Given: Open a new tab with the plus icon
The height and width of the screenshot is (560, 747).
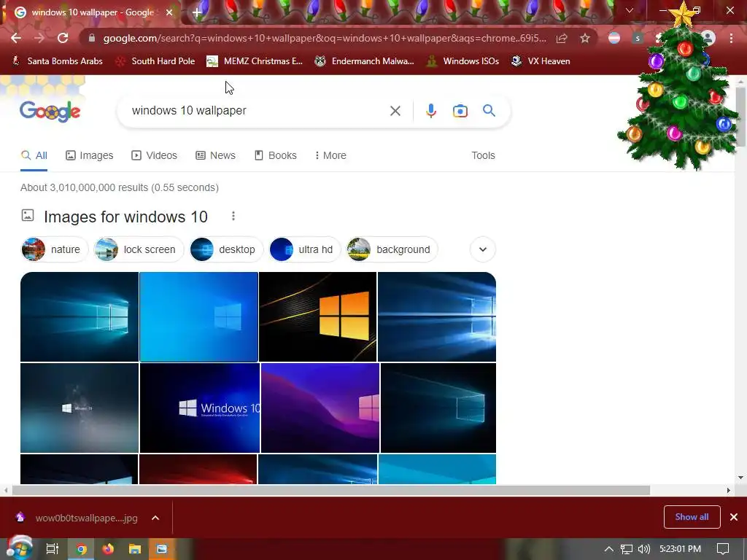Looking at the screenshot, I should [x=196, y=12].
